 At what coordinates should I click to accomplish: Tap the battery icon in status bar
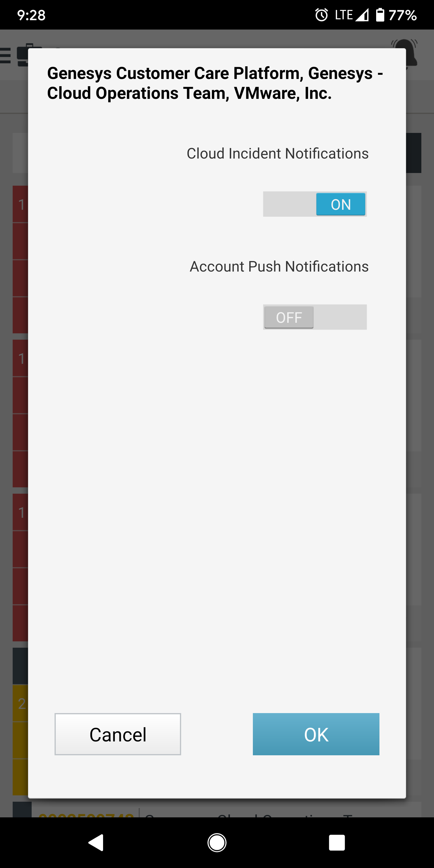click(x=380, y=15)
